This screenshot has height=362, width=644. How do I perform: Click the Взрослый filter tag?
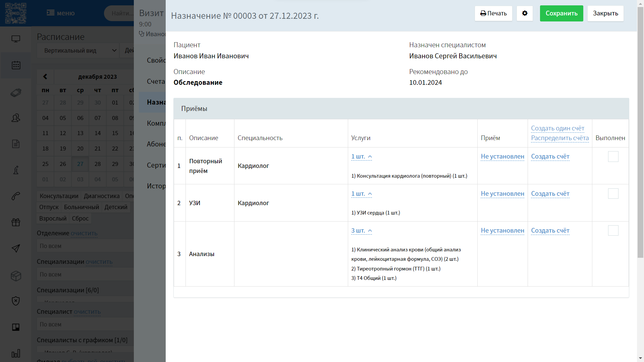point(53,219)
